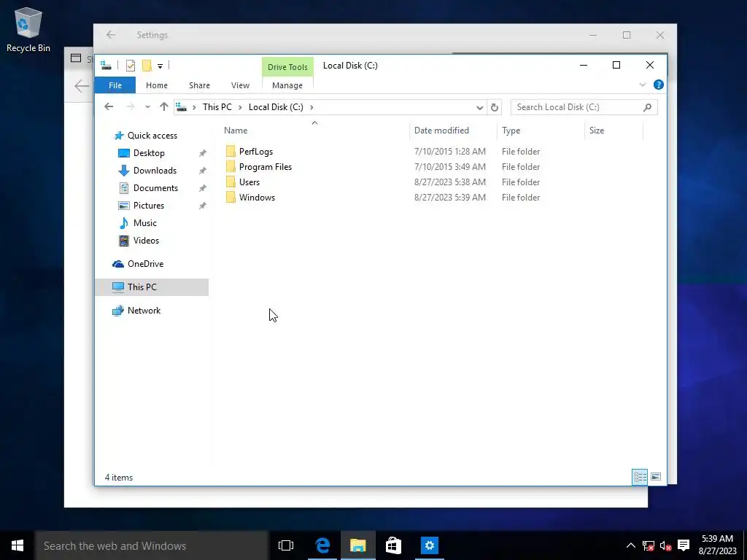747x560 pixels.
Task: Launch Microsoft Edge from the taskbar
Action: pos(322,545)
